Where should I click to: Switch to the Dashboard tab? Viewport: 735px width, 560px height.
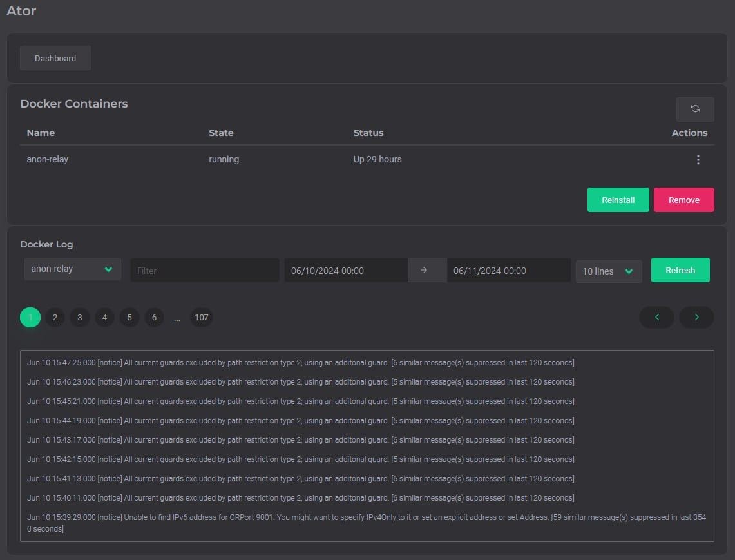click(55, 57)
